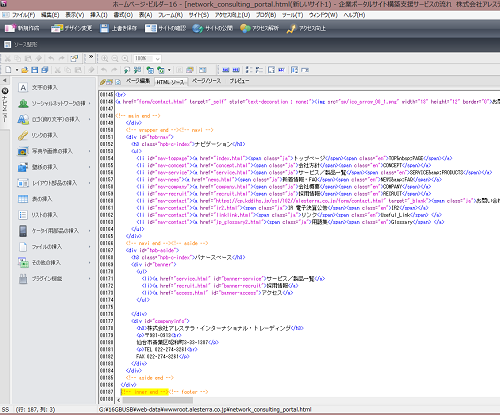The image size is (500, 415).
Task: Click the eraser icon in lower toolbar
Action: coord(91,70)
